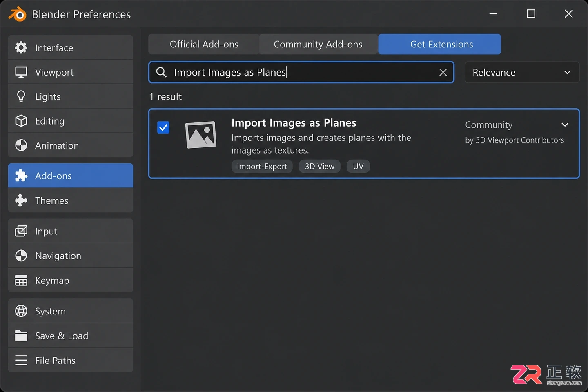Switch to the Community Add-ons tab
This screenshot has width=588, height=392.
coord(318,44)
